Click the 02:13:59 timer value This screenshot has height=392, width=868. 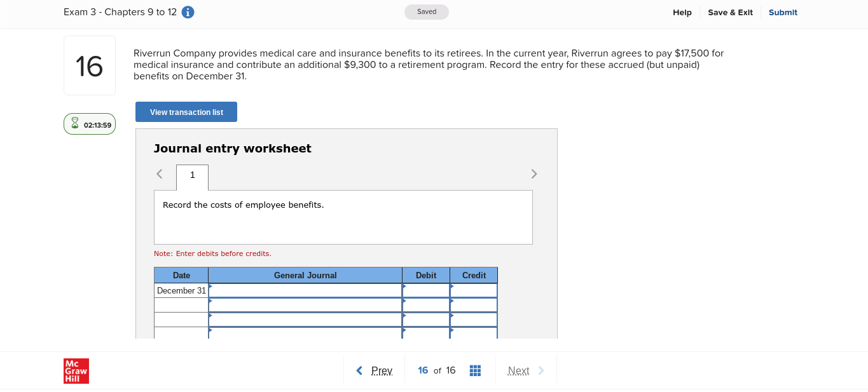point(97,125)
